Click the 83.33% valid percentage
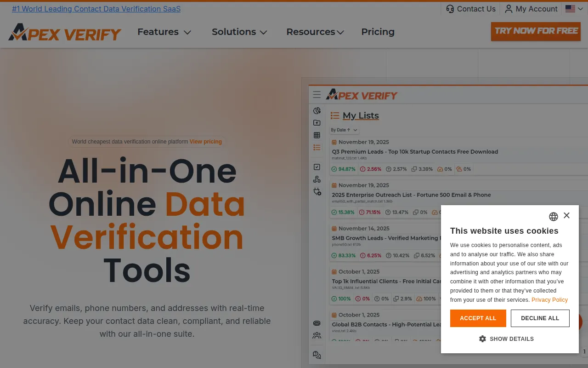The width and height of the screenshot is (588, 368). click(347, 256)
